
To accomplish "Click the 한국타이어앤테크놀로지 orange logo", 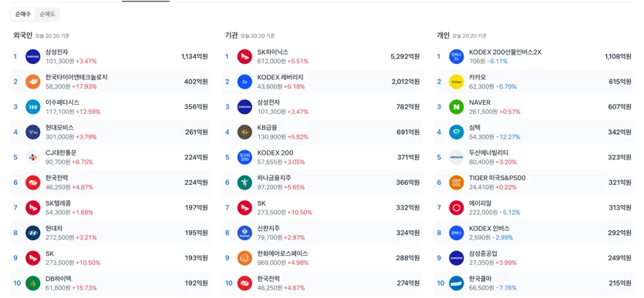I will [x=33, y=82].
